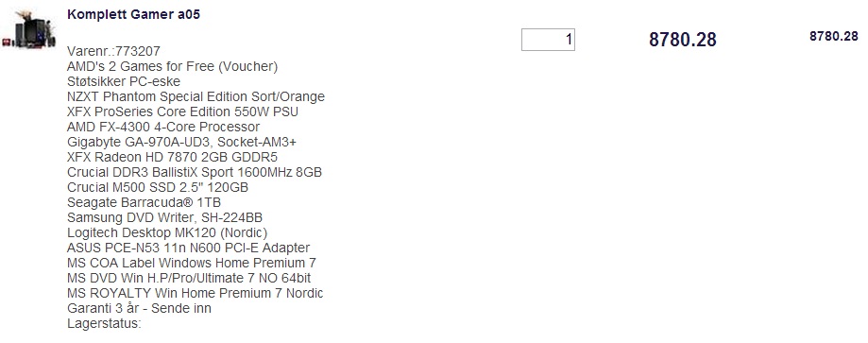Click the Støtsikker PC-eske entry
Screen dimensions: 868x343
[x=124, y=81]
